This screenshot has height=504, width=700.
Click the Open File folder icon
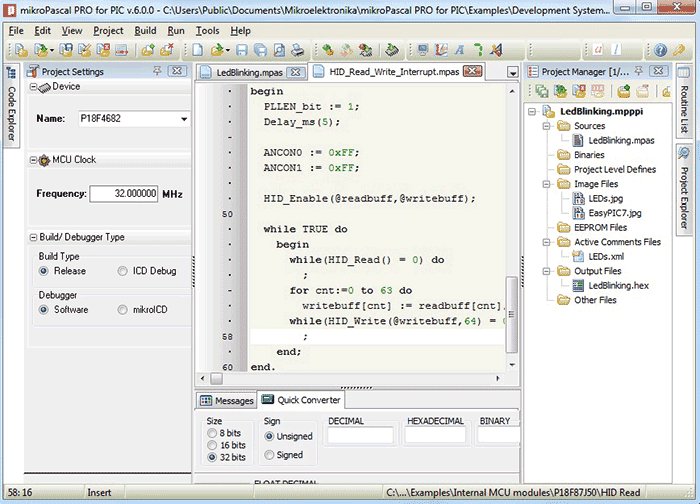218,50
